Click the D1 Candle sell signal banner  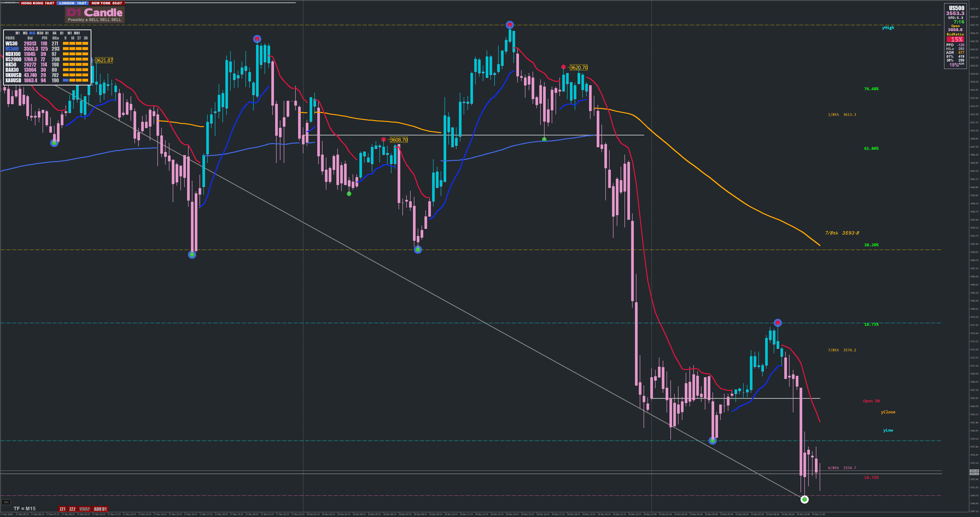pyautogui.click(x=95, y=15)
